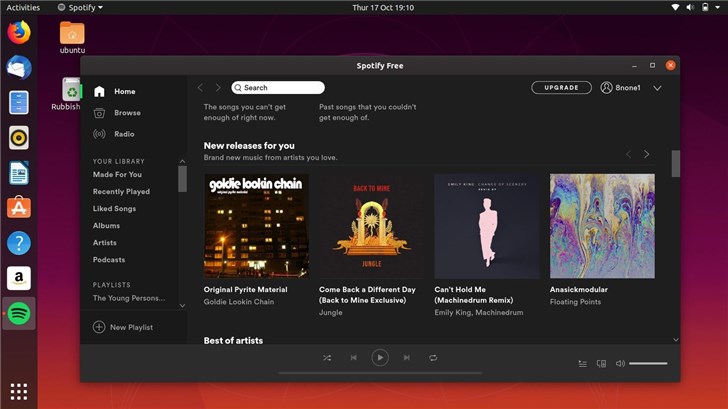Toggle repeat mode
The width and height of the screenshot is (728, 409).
coord(433,357)
